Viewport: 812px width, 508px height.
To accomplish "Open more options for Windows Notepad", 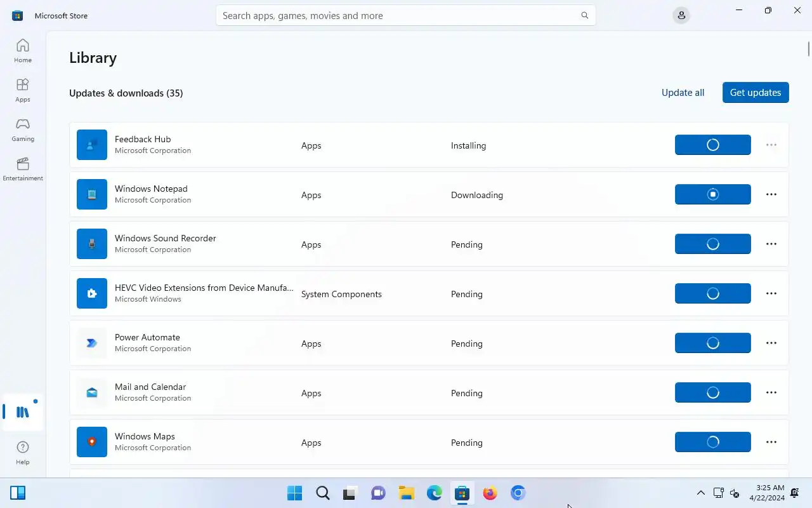I will pyautogui.click(x=771, y=194).
